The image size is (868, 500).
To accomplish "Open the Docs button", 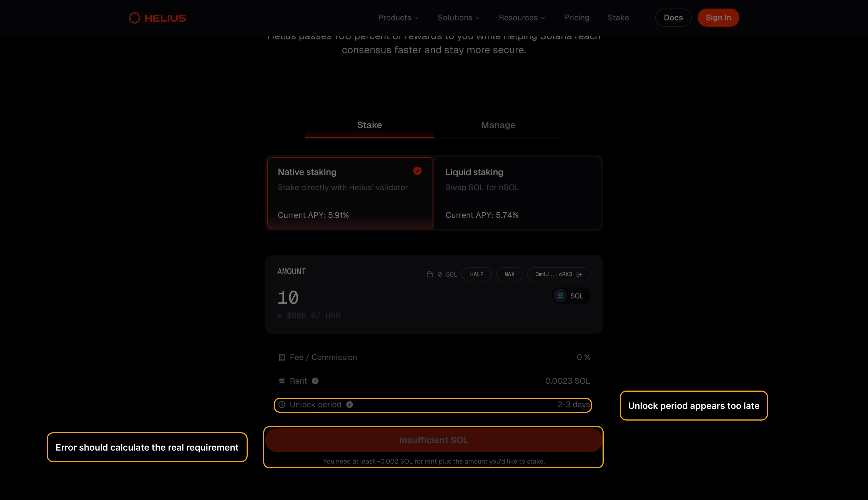I will click(x=673, y=17).
